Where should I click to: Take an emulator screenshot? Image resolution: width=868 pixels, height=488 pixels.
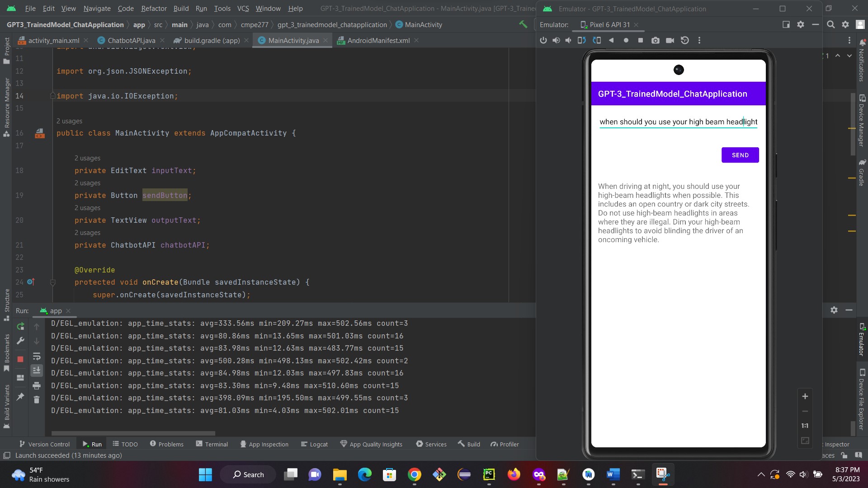pyautogui.click(x=655, y=40)
